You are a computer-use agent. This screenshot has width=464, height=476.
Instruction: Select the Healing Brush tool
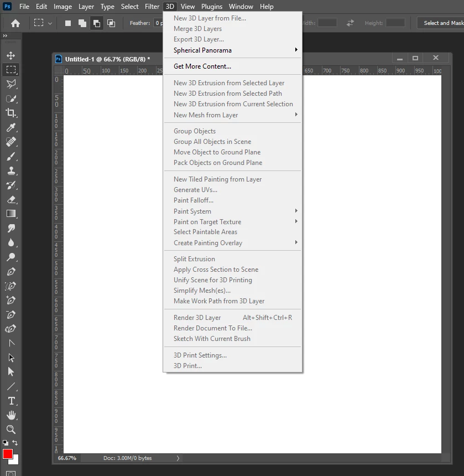pyautogui.click(x=11, y=142)
